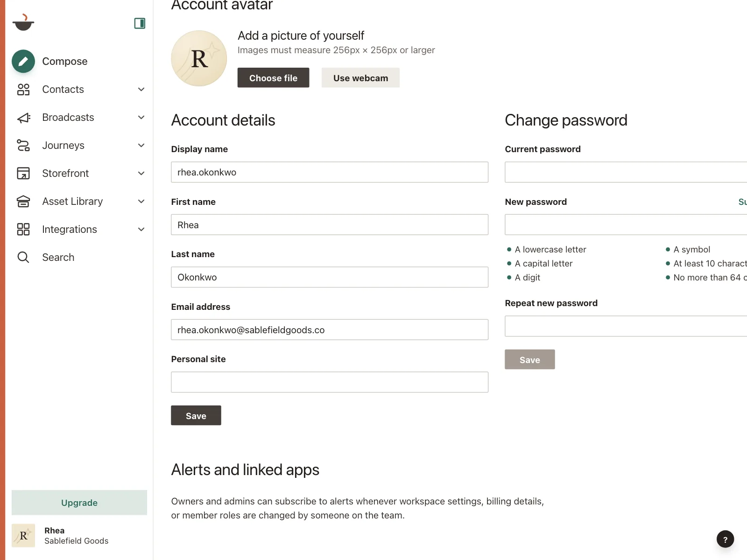Expand the Storefront menu chevron
The width and height of the screenshot is (747, 560).
pos(141,173)
